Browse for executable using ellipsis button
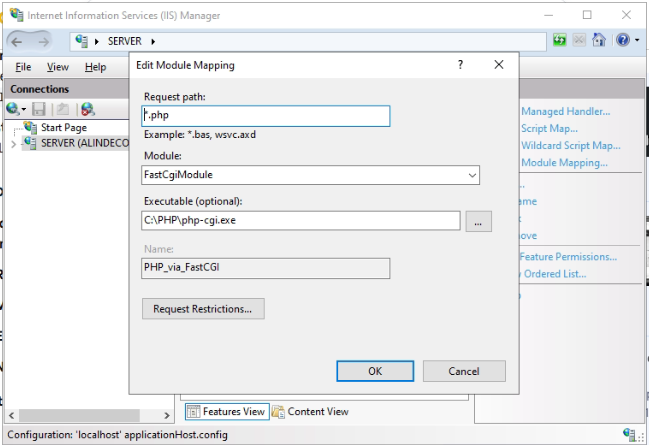The width and height of the screenshot is (649, 445). coord(478,221)
